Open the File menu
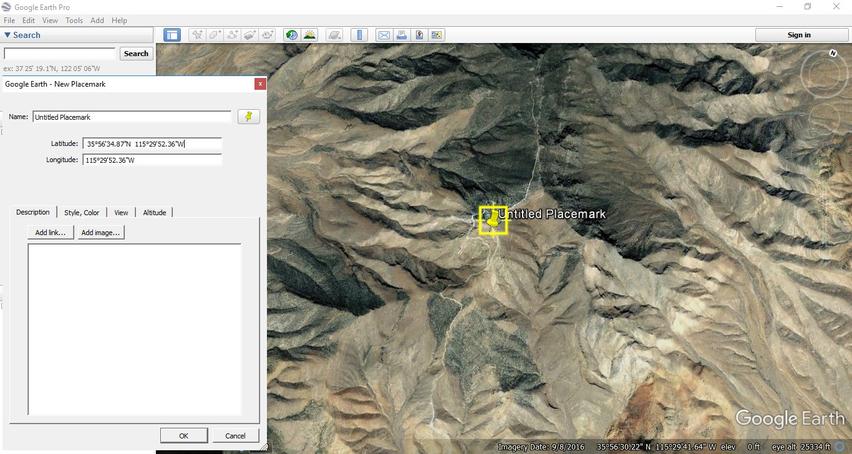Viewport: 852px width, 454px height. [9, 20]
